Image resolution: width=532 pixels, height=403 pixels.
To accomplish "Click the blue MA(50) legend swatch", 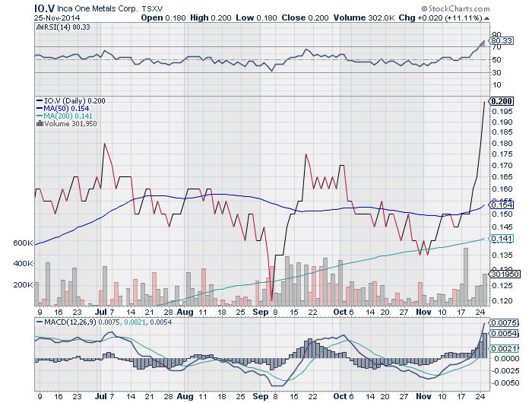I will click(39, 108).
